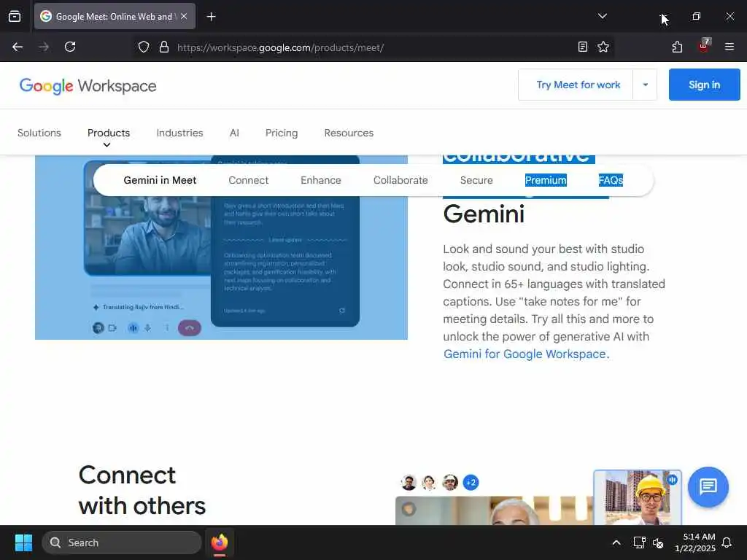The width and height of the screenshot is (747, 560).
Task: Click the Try Meet for work button
Action: (576, 85)
